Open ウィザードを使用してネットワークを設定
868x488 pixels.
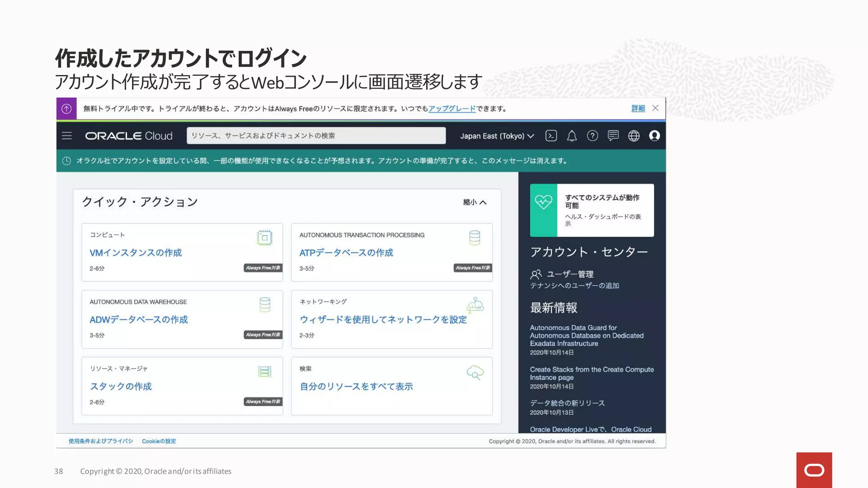(x=383, y=319)
